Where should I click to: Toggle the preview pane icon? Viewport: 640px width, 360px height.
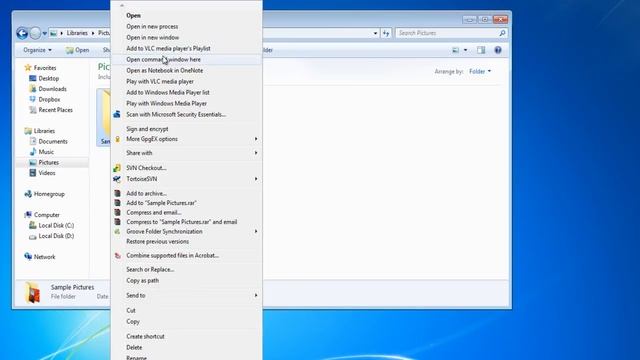point(481,50)
